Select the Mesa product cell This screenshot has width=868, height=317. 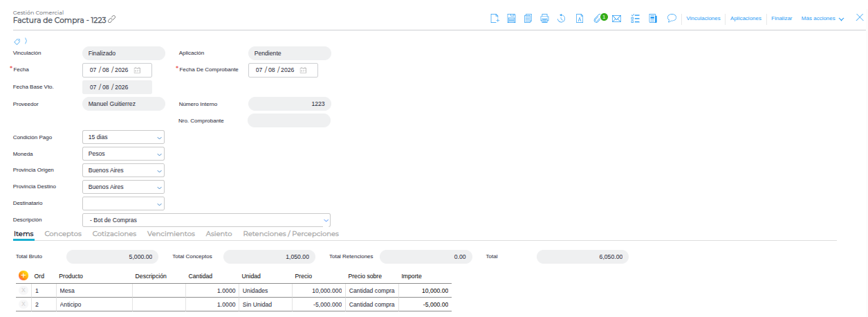(x=93, y=291)
